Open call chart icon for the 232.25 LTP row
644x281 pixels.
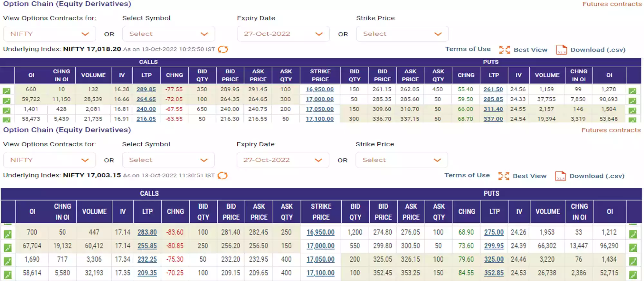[x=7, y=261]
